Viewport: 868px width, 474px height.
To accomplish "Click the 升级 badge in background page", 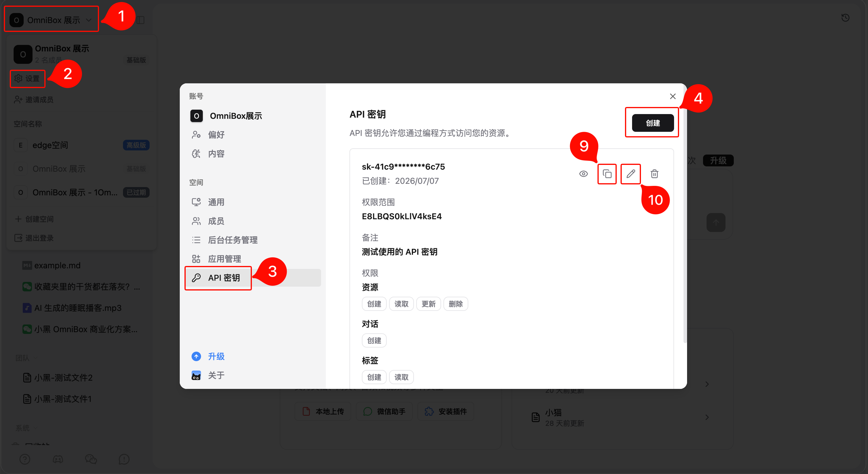I will pos(718,160).
